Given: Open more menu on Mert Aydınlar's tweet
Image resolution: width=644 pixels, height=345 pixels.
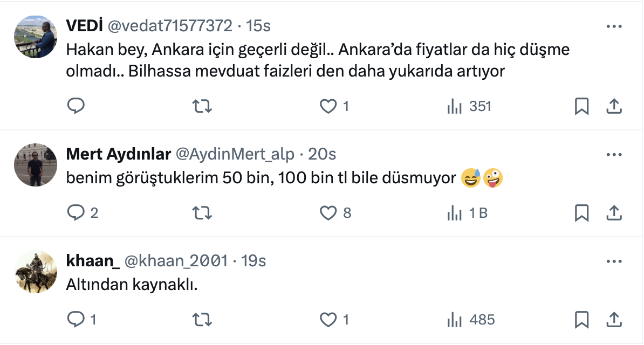Looking at the screenshot, I should pyautogui.click(x=614, y=155).
